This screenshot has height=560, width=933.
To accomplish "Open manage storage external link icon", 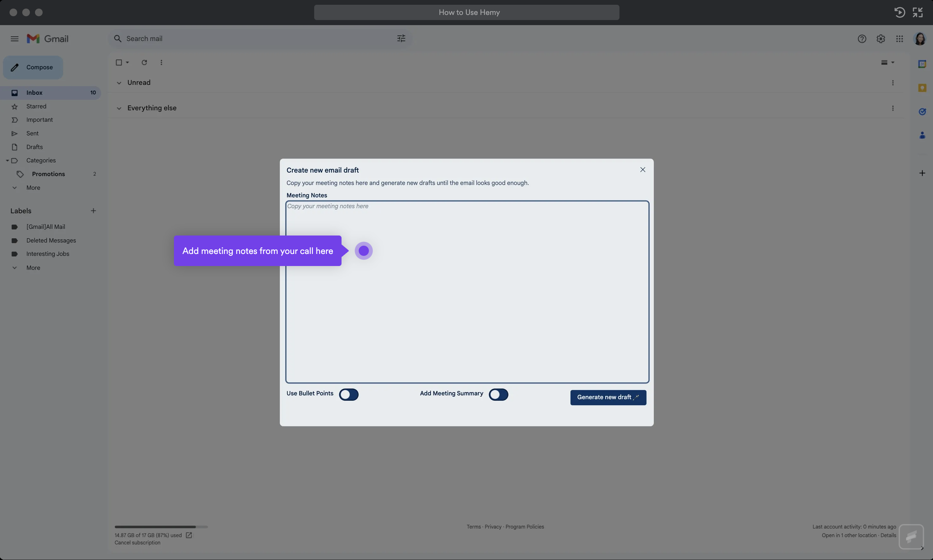I will coord(189,535).
